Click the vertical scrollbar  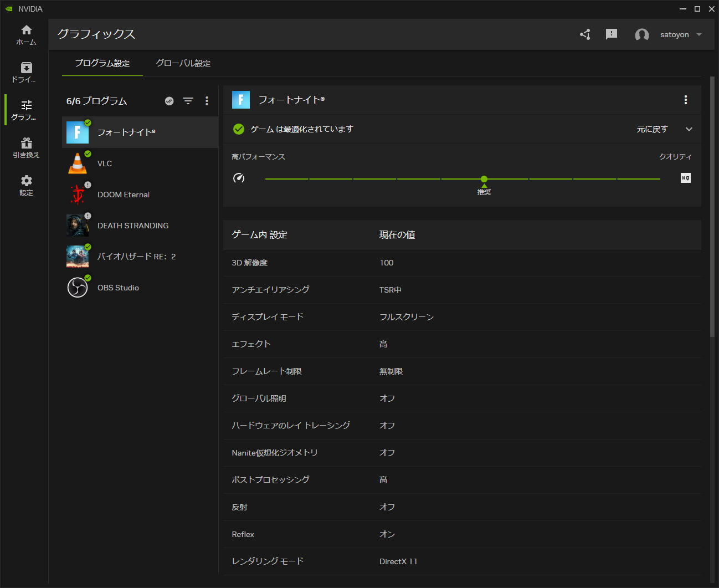click(712, 206)
